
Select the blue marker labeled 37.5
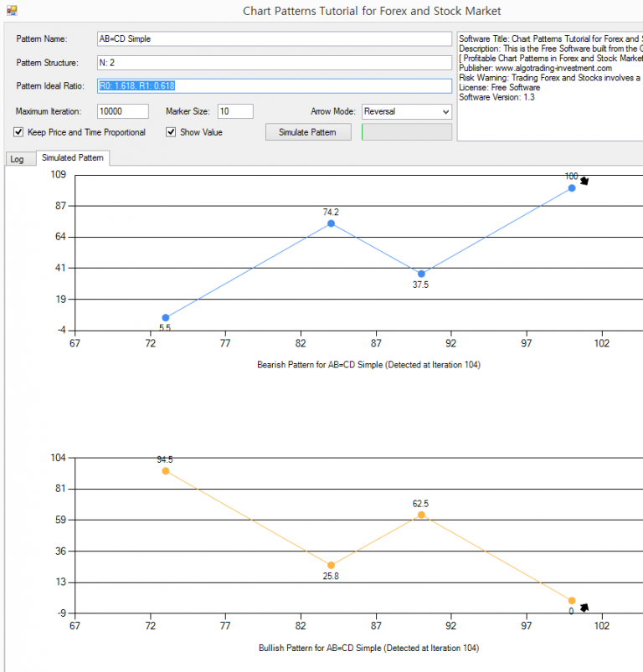click(x=421, y=274)
